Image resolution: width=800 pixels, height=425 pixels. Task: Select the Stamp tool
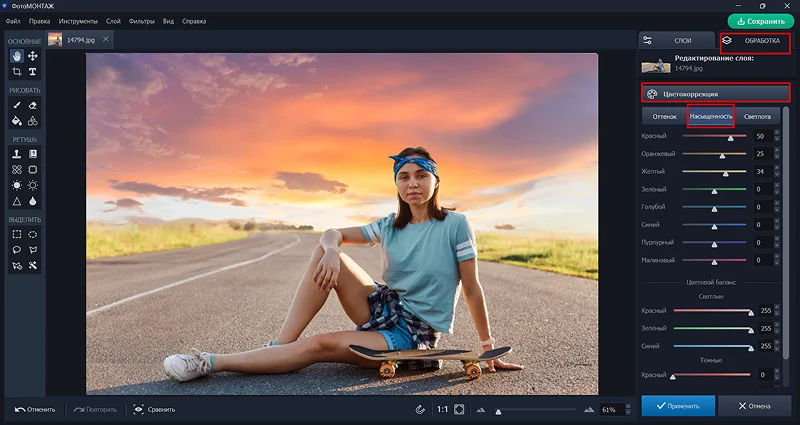click(17, 154)
